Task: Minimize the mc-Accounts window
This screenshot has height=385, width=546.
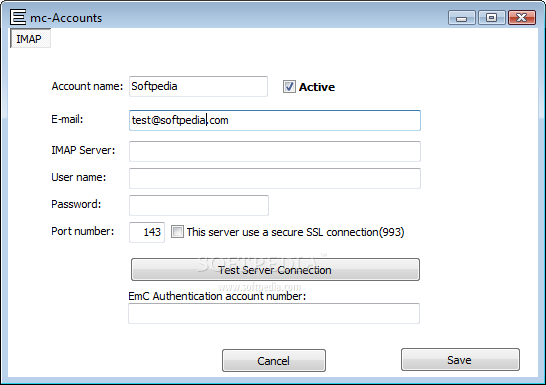Action: 461,17
